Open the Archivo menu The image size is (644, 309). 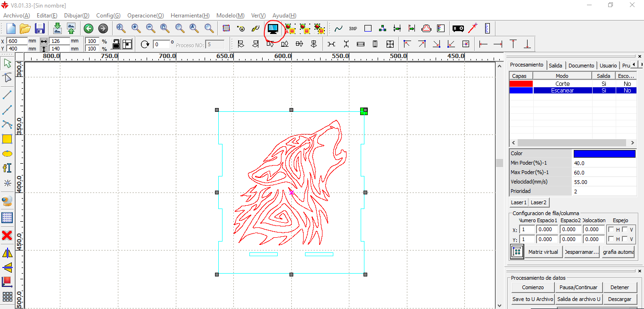17,16
